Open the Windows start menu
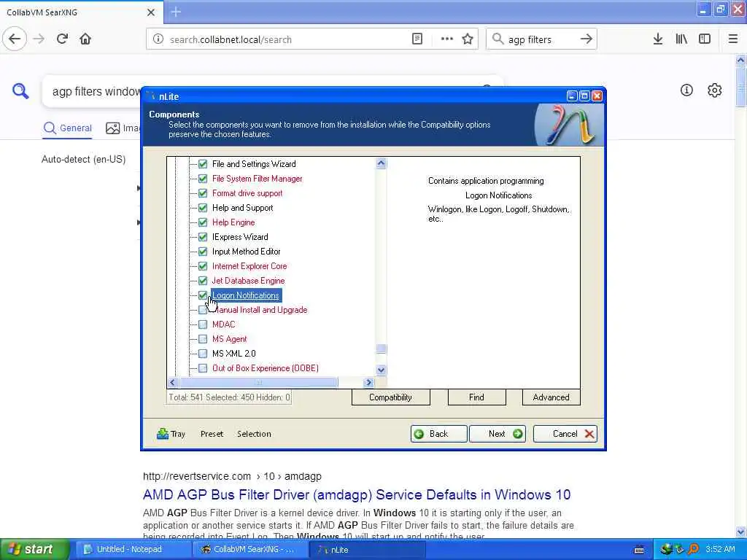 [35, 550]
